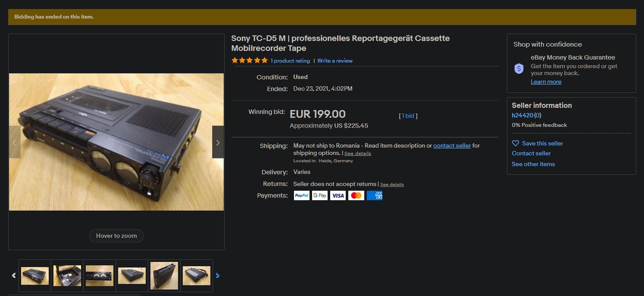Click the Money Back Guarantee shield icon

point(519,69)
